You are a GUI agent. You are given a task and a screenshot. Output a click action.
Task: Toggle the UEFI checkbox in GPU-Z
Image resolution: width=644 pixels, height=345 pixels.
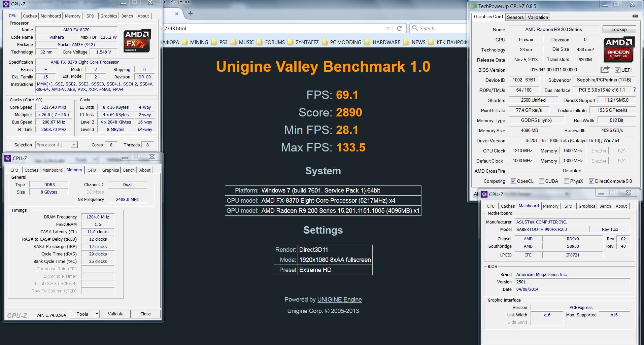tap(618, 70)
